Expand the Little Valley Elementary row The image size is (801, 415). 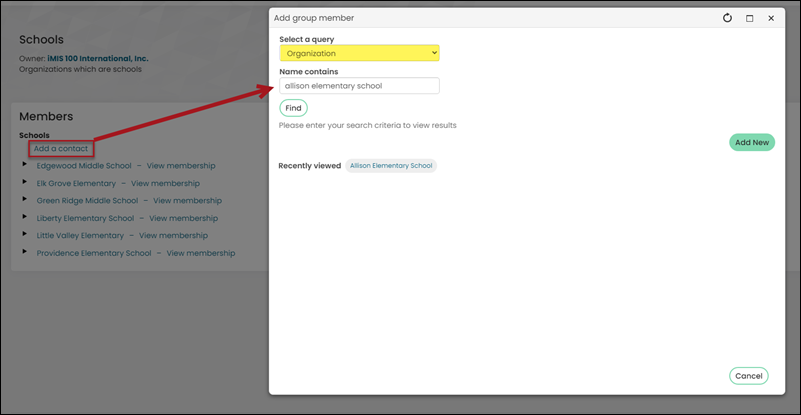click(24, 234)
